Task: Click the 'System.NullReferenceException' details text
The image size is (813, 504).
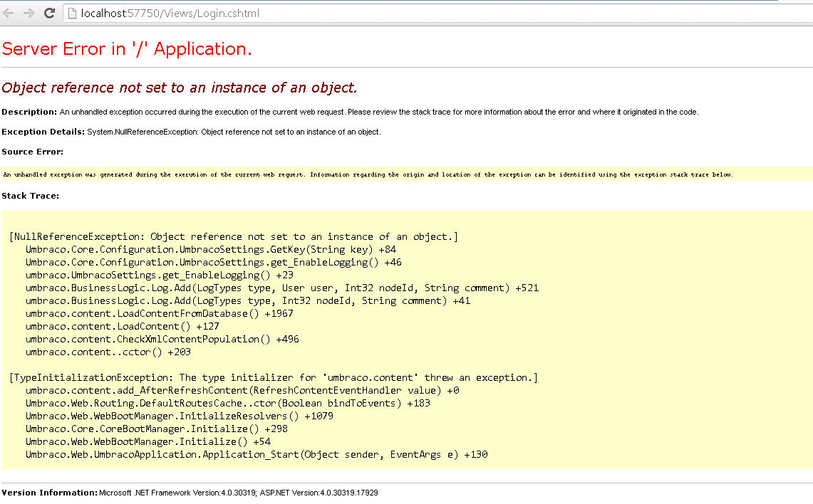Action: (x=234, y=132)
